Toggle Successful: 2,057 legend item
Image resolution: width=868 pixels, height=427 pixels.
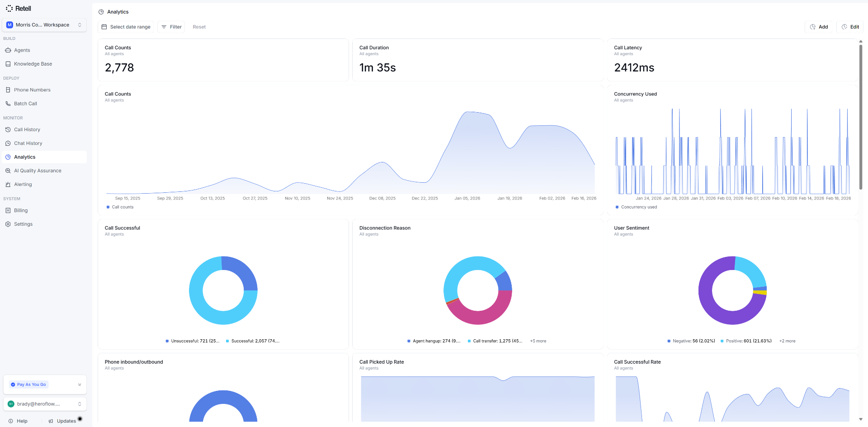point(253,341)
